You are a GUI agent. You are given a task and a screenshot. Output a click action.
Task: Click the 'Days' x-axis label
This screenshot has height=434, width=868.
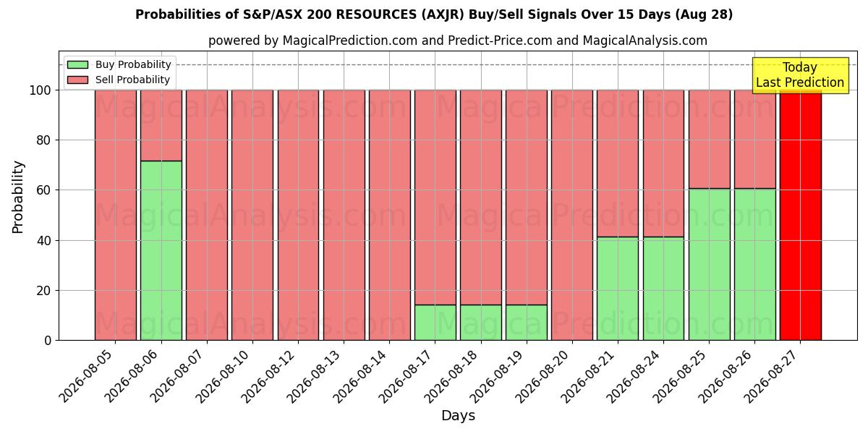(458, 416)
